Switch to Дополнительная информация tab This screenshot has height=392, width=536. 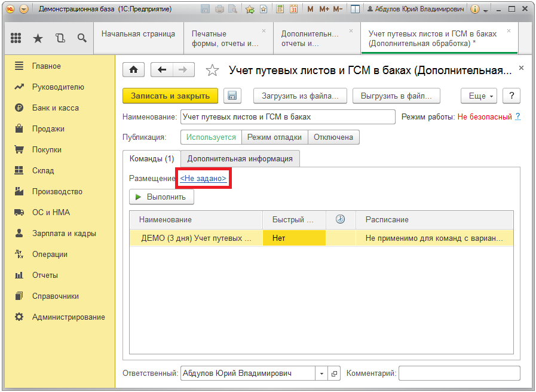[240, 159]
